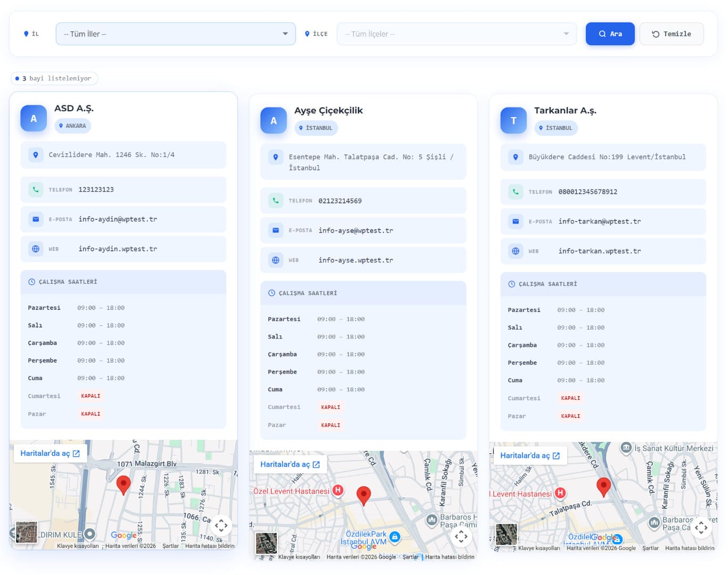Screen dimensions: 728x575
Task: Toggle fullscreen on Ayşe Çiçekçilik map
Action: (x=461, y=537)
